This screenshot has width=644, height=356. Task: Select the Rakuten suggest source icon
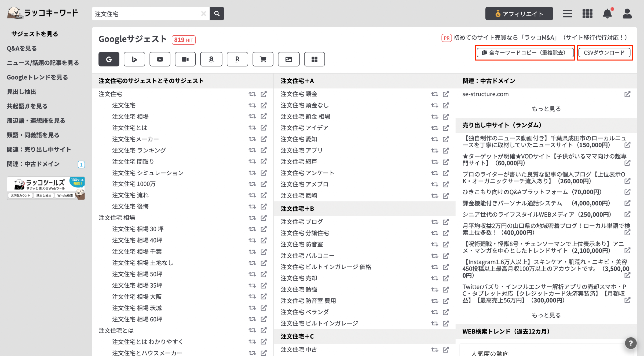[x=237, y=59]
